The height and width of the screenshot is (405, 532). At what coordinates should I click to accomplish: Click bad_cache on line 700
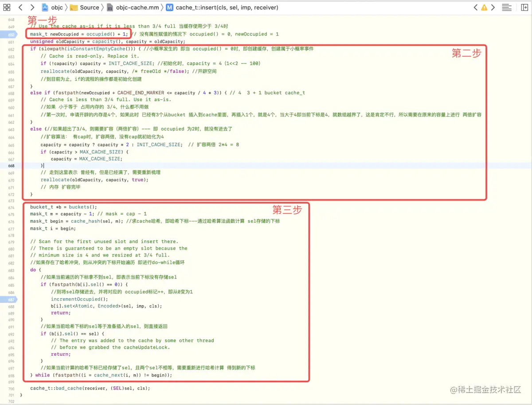[x=69, y=389]
